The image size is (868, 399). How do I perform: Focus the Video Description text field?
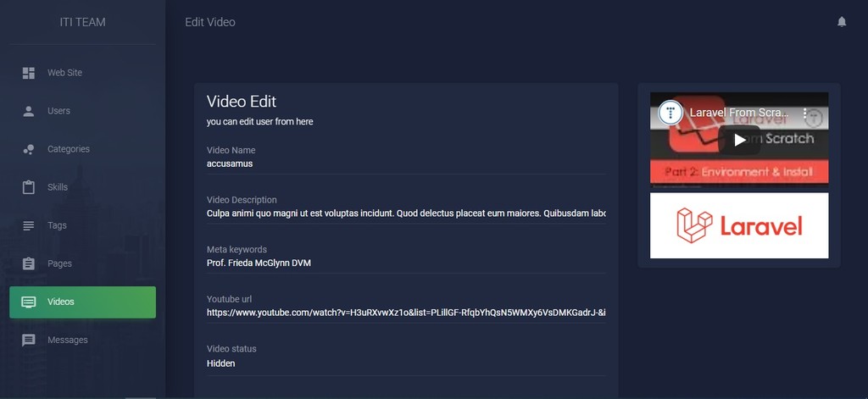406,213
